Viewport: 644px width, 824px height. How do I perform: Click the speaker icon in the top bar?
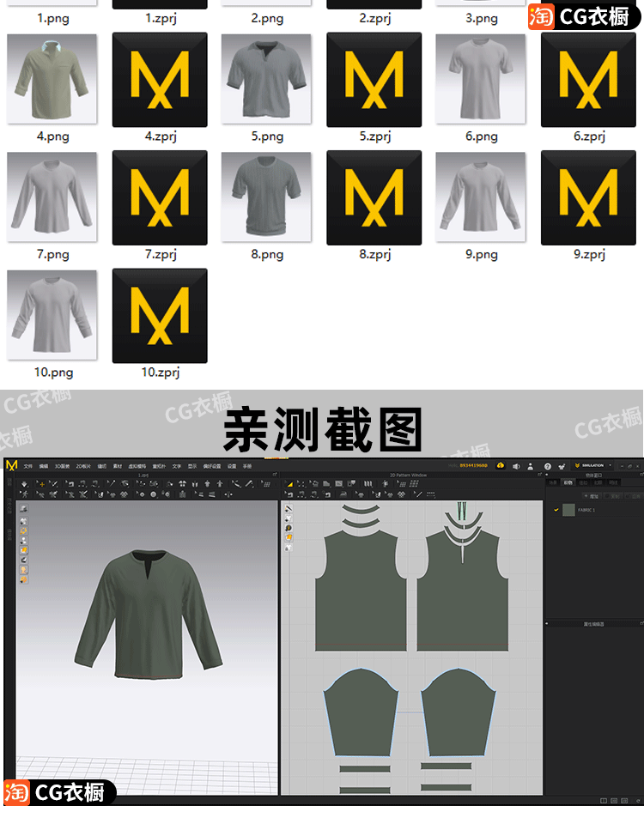tap(516, 466)
